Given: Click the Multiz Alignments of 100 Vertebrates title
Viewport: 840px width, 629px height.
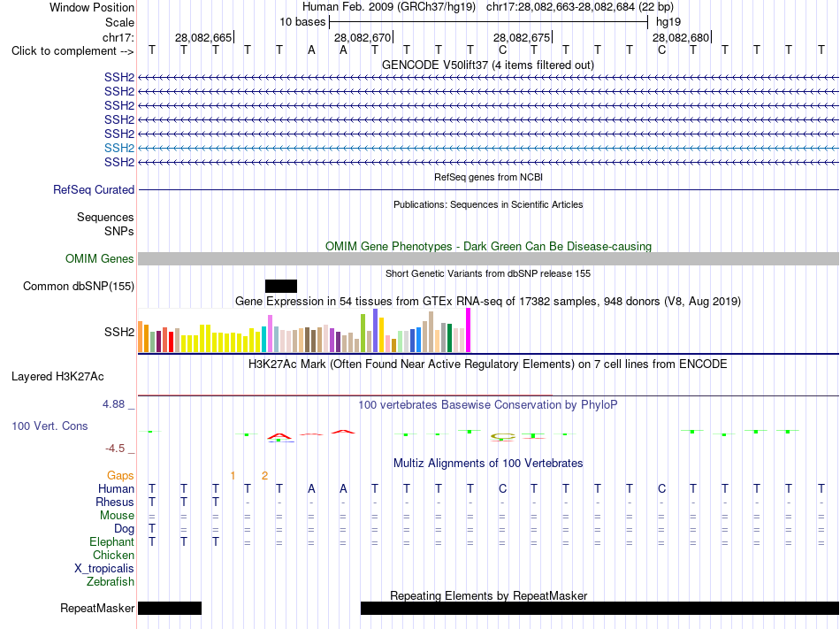Looking at the screenshot, I should coord(488,463).
